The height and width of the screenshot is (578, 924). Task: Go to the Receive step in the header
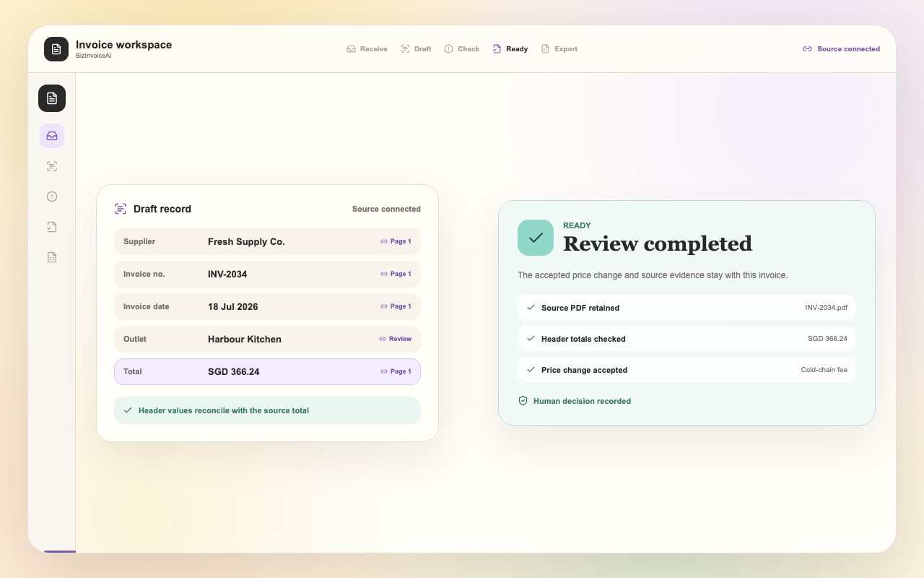coord(367,49)
